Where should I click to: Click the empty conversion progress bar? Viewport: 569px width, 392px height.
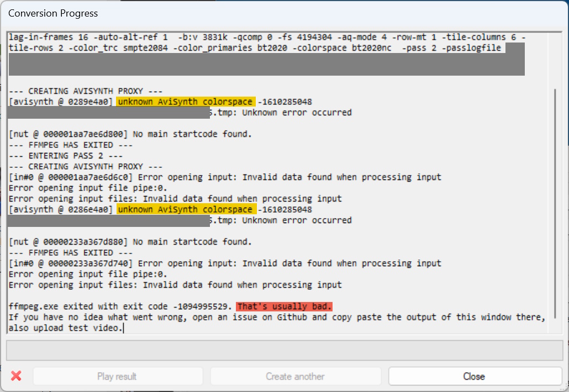(x=284, y=350)
